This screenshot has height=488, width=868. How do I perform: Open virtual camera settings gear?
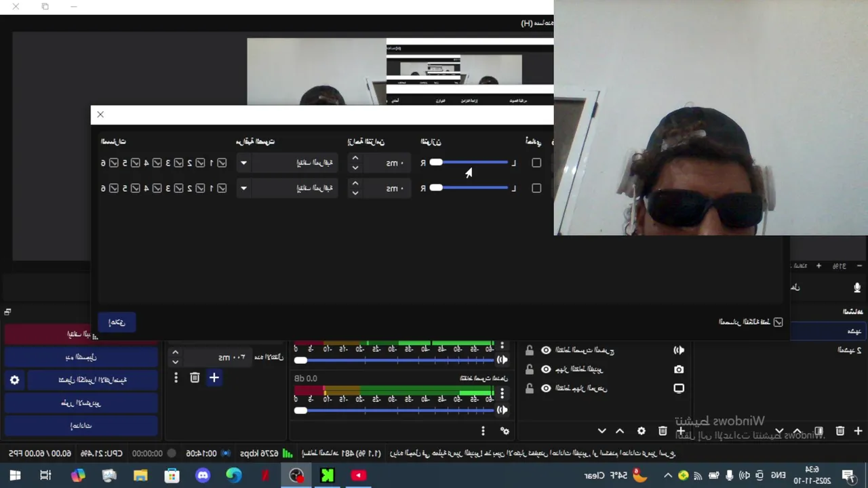[14, 380]
